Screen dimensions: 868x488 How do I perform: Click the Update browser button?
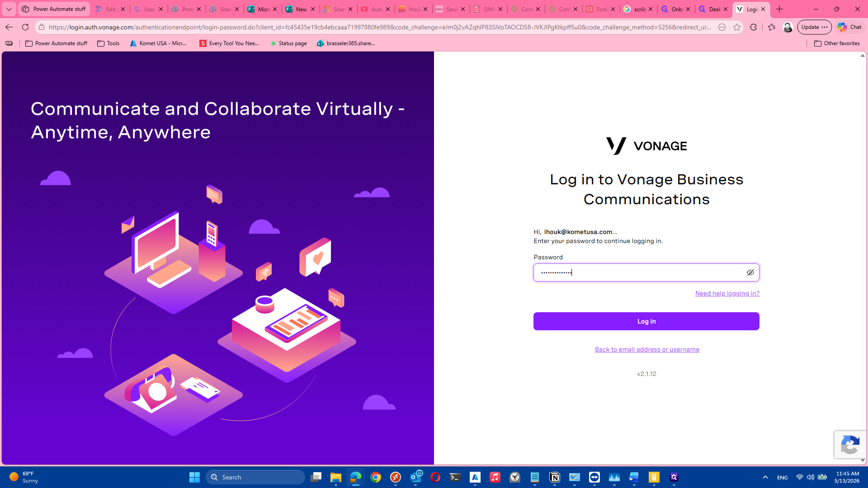(x=814, y=27)
